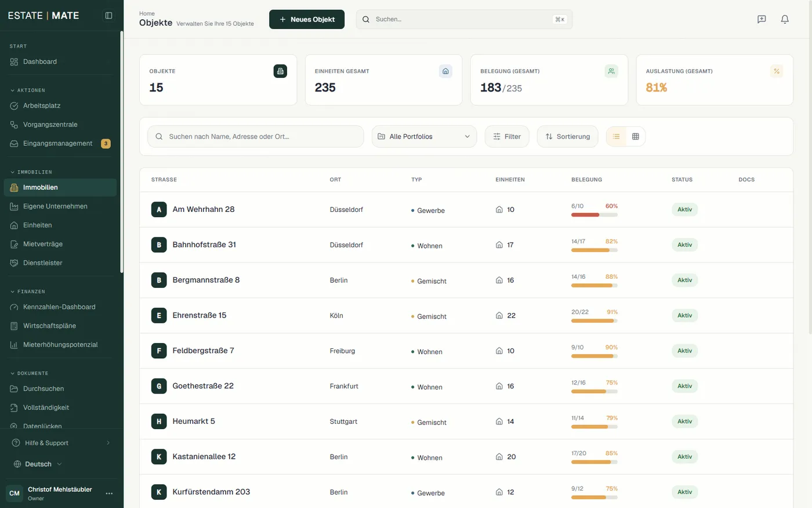
Task: Collapse the sidebar with the panel icon
Action: point(108,16)
